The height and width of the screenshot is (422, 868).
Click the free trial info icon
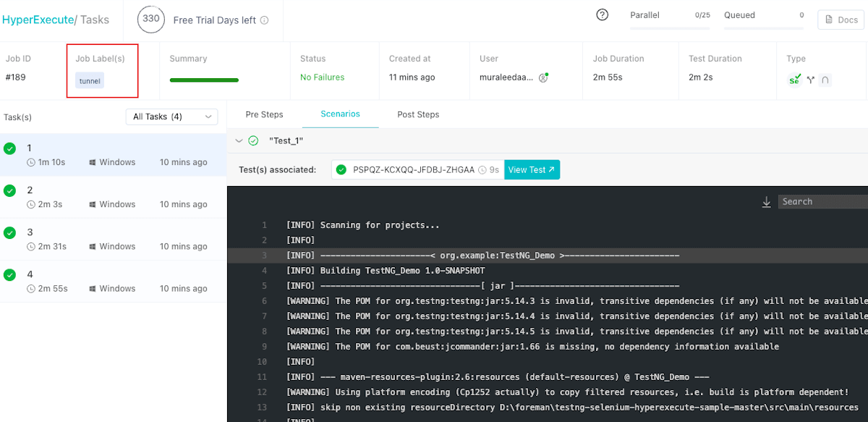coord(264,20)
